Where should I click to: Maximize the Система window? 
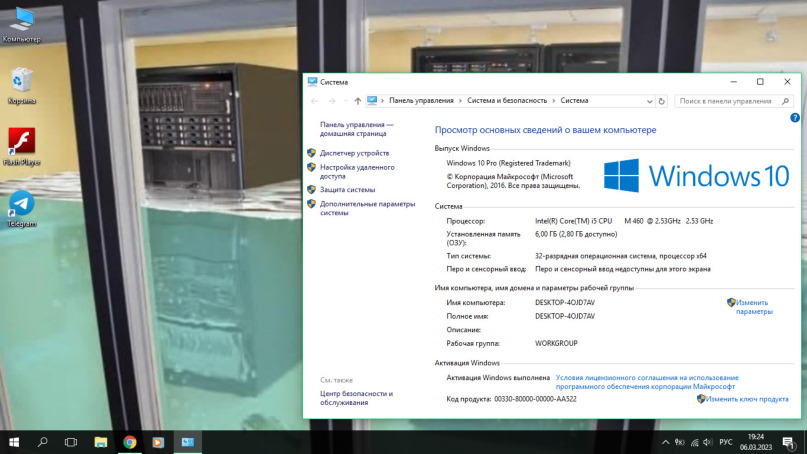(x=760, y=82)
